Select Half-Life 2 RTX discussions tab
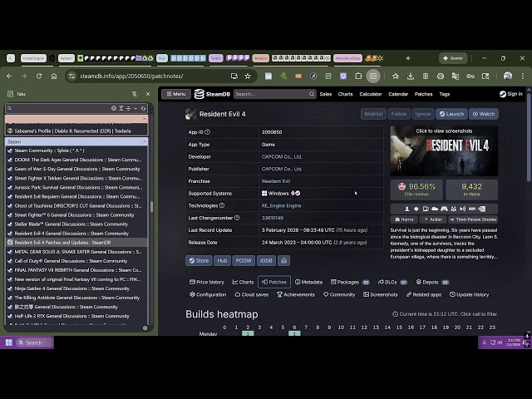This screenshot has width=532, height=399. pyautogui.click(x=76, y=316)
